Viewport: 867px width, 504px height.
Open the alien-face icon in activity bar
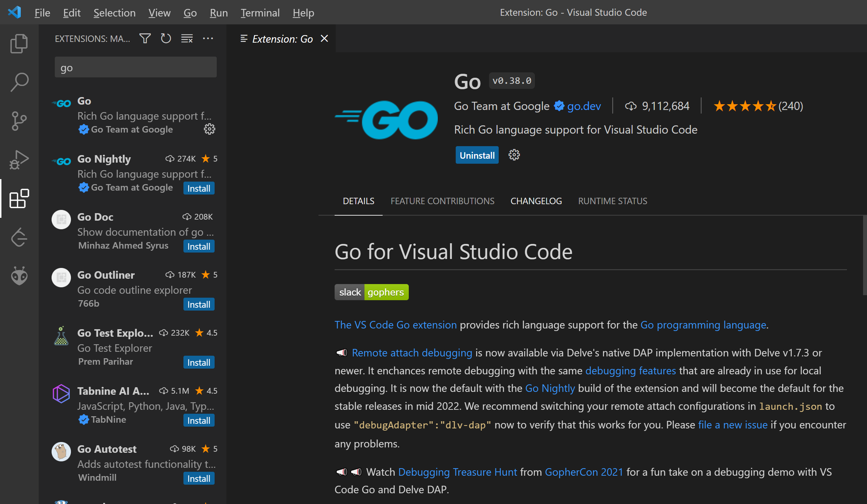(19, 276)
